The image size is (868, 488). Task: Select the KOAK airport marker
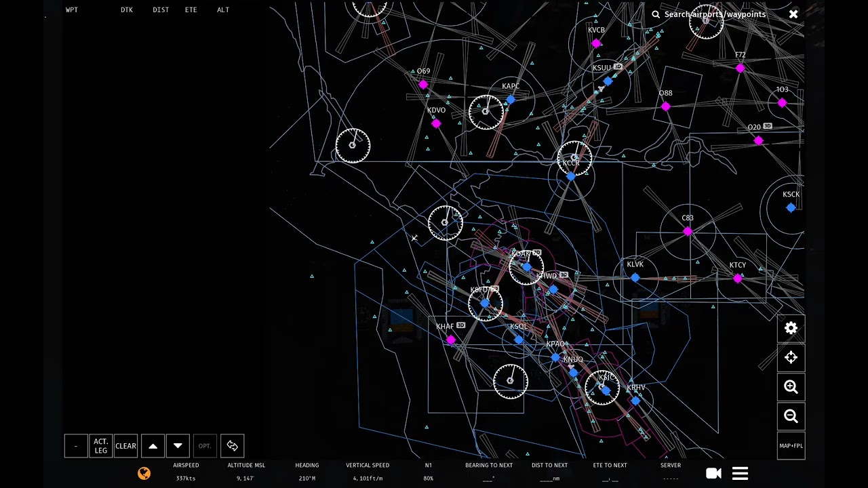coord(527,267)
